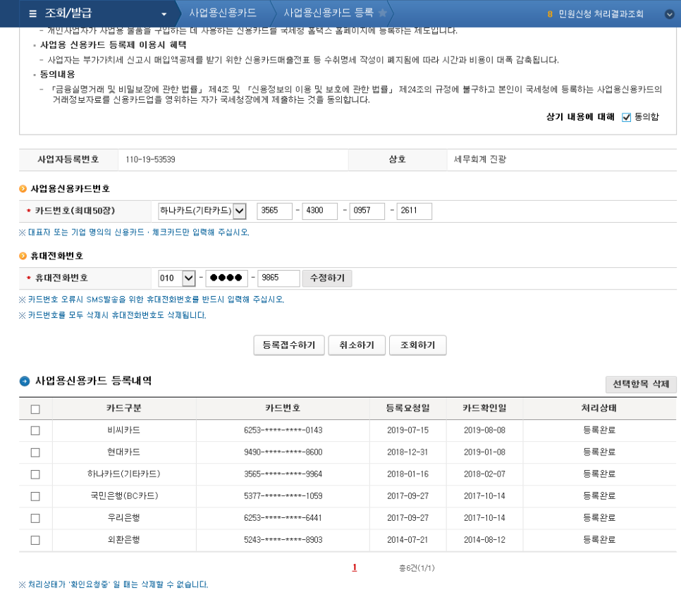
Task: Click the 총6건(1/1) count text
Action: [417, 568]
